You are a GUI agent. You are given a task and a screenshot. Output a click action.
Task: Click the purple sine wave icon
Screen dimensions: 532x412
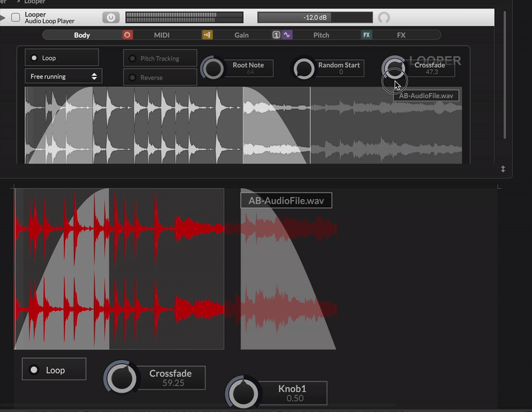(x=287, y=35)
